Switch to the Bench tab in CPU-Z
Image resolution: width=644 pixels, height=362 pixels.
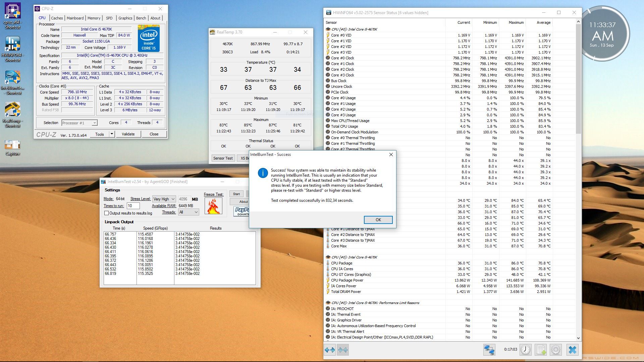point(141,18)
